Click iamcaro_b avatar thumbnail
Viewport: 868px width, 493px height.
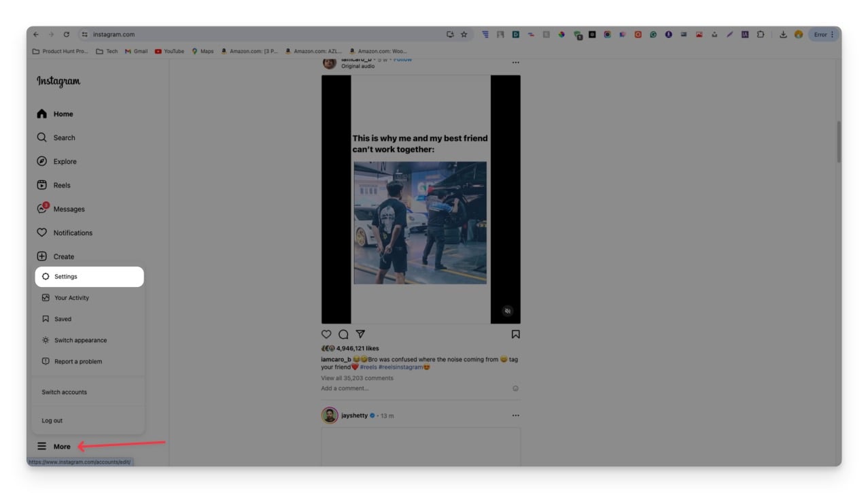pyautogui.click(x=330, y=63)
